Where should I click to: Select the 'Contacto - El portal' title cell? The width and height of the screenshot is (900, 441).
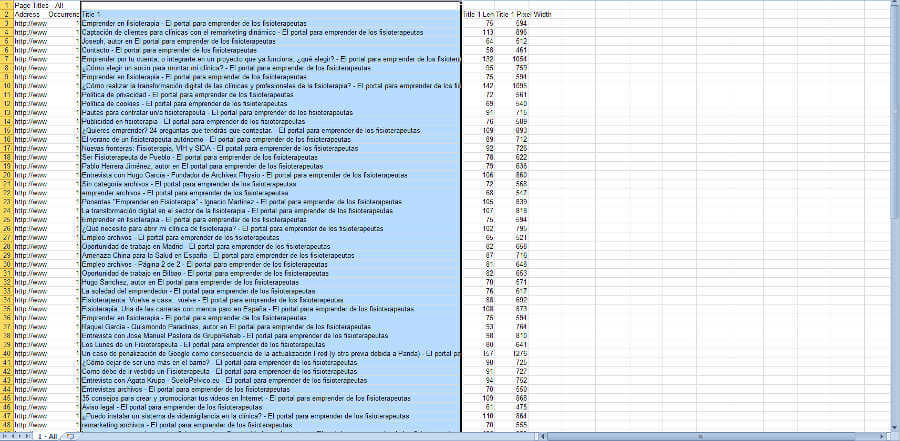click(270, 50)
